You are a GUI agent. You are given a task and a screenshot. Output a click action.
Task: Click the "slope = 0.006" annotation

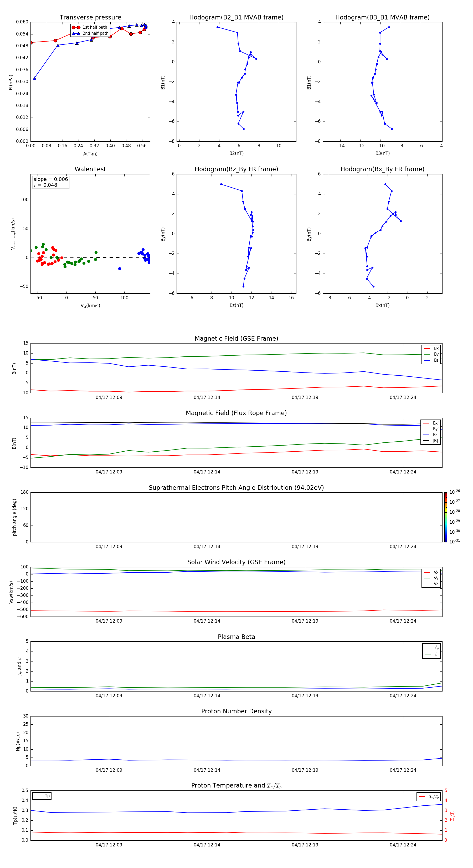tap(51, 179)
